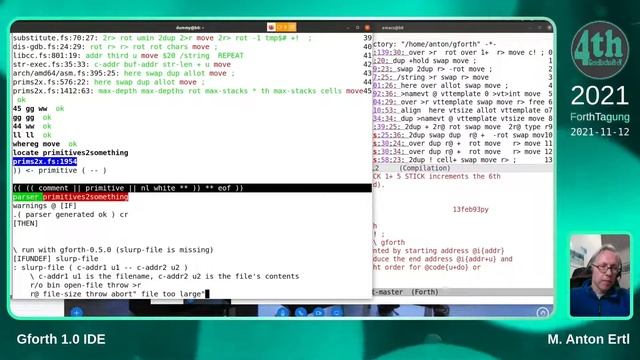Image resolution: width=640 pixels, height=360 pixels.
Task: Click 'arch/amd64/asm.fs:395:25:' result line
Action: [x=124, y=73]
